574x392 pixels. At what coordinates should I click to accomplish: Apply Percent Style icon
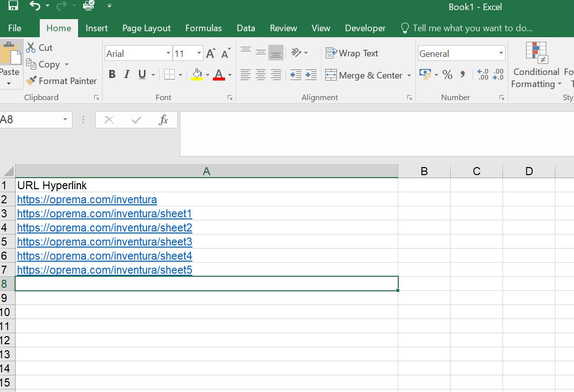click(447, 74)
